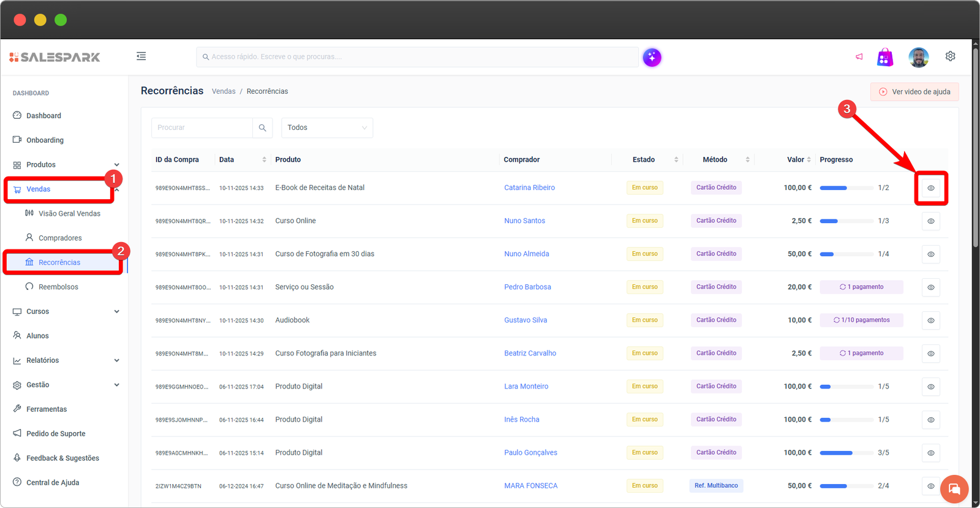Open the Todos filter dropdown

326,127
